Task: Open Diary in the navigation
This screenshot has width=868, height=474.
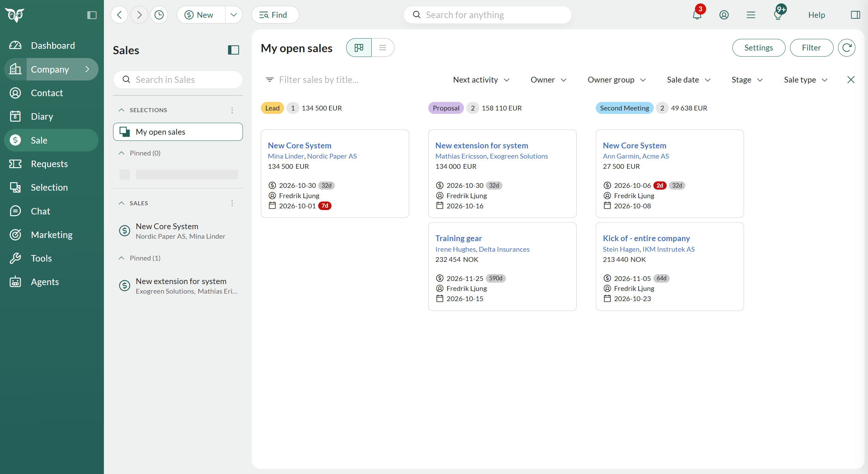Action: pos(51,117)
